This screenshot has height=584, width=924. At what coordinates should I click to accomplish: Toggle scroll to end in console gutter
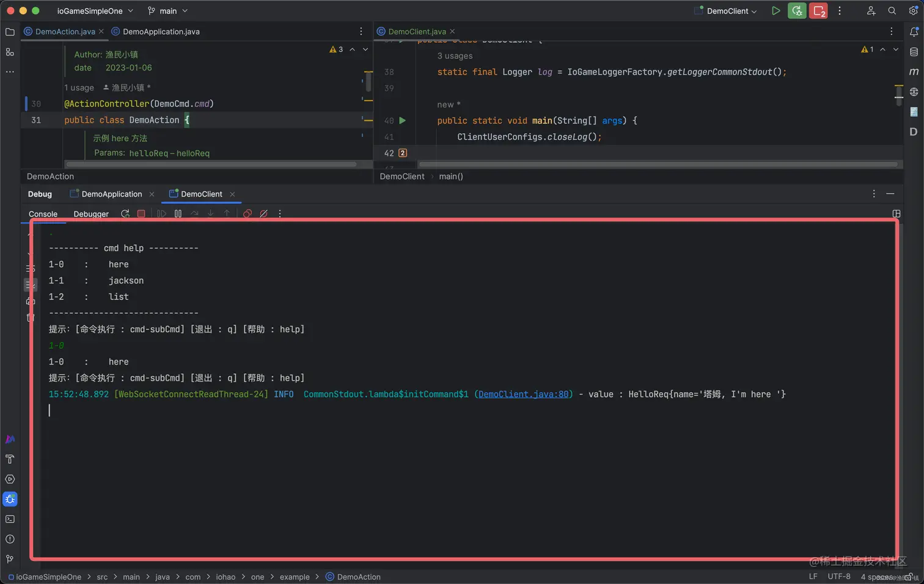coord(31,285)
